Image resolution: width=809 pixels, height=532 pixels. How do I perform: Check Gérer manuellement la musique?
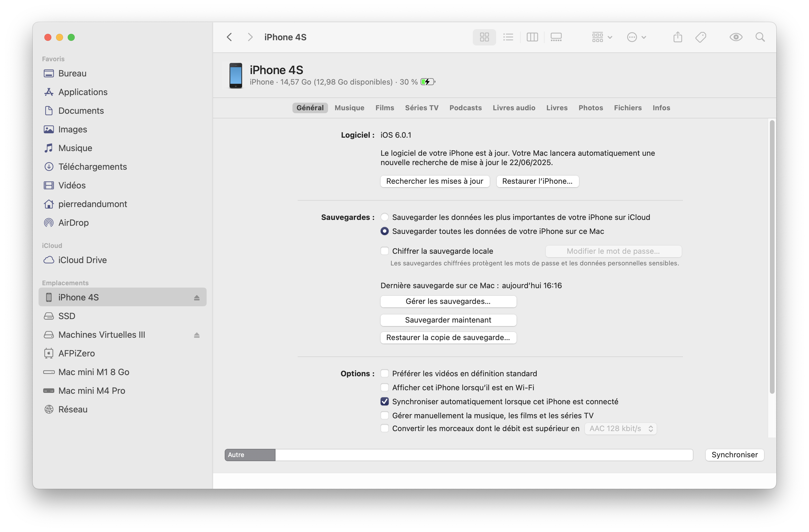pos(384,415)
